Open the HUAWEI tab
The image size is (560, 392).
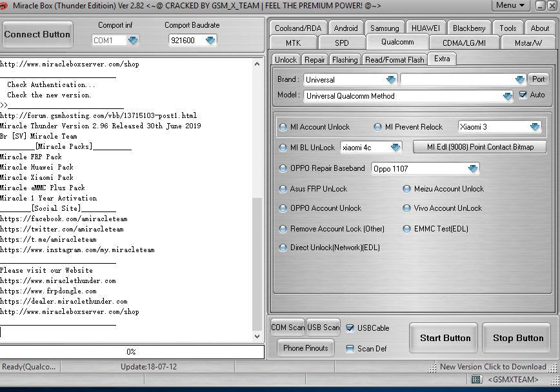pyautogui.click(x=426, y=28)
